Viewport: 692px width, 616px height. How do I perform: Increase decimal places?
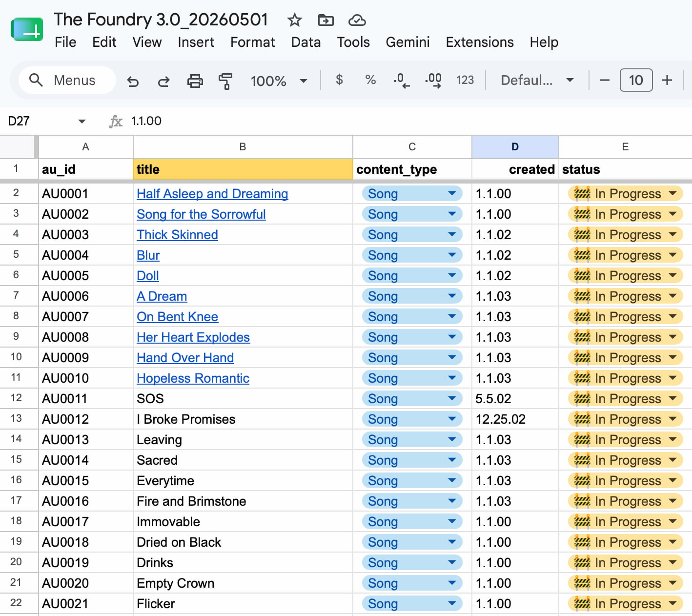[x=433, y=80]
